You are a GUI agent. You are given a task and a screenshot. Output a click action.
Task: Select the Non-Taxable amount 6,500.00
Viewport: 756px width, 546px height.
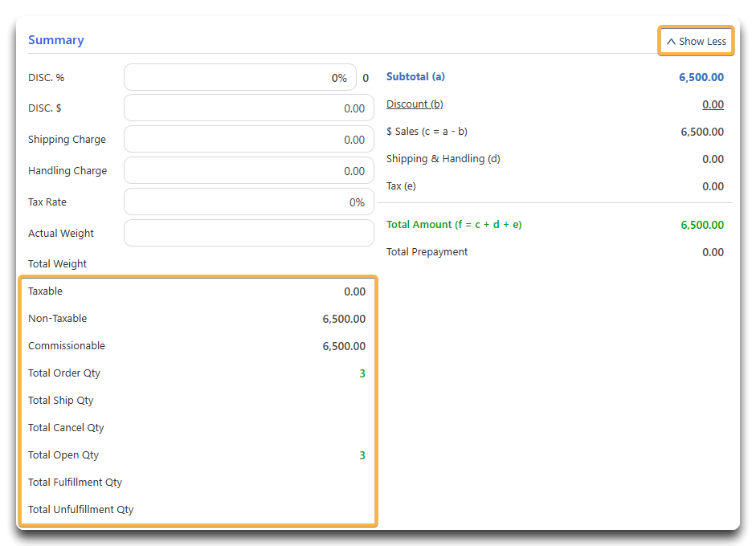point(344,318)
